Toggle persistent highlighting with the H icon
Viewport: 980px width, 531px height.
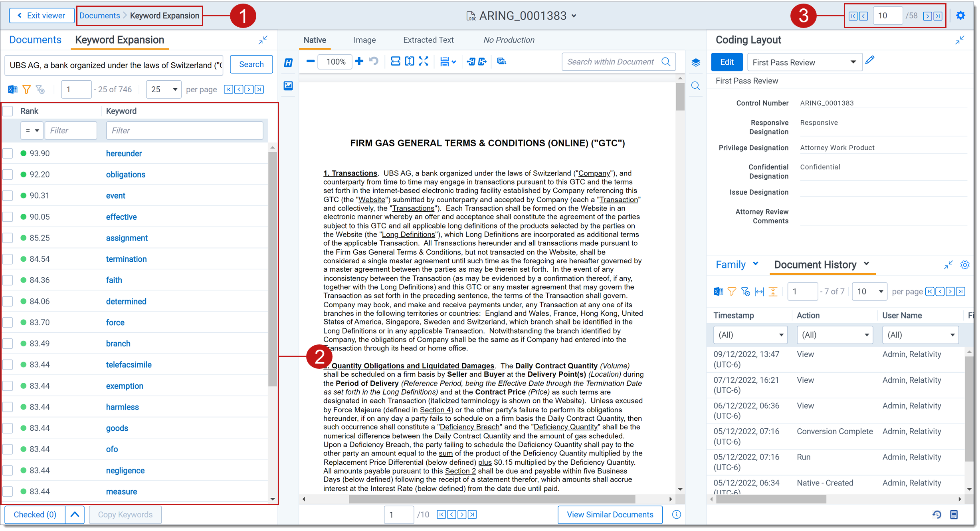288,63
